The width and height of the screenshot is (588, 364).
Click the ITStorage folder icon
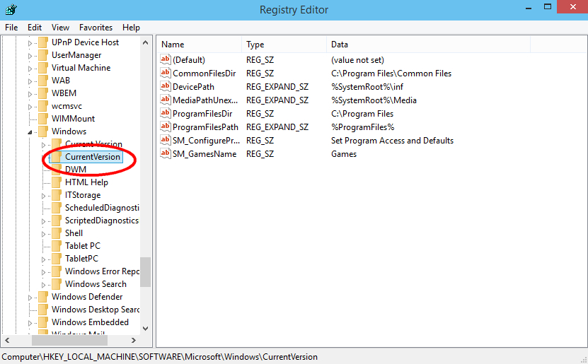[x=57, y=195]
